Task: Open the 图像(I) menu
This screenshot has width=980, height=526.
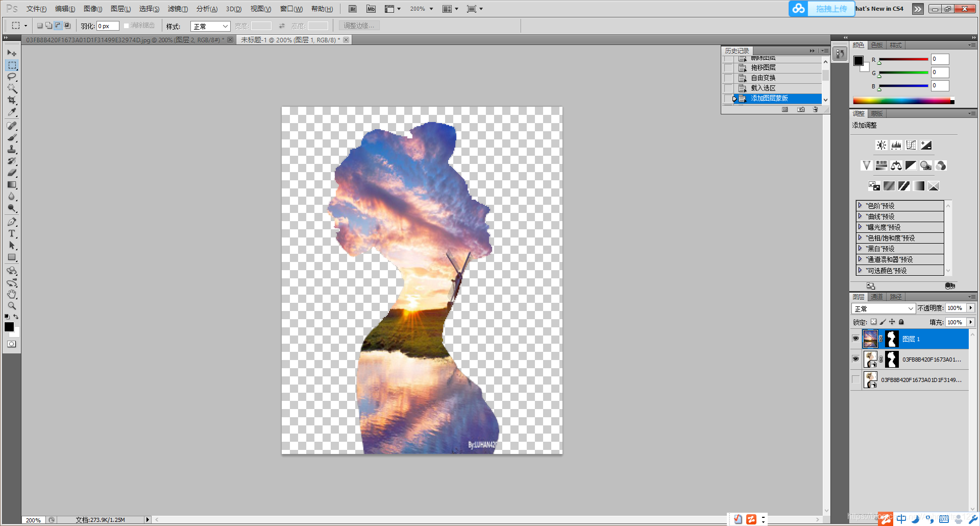Action: [93, 9]
